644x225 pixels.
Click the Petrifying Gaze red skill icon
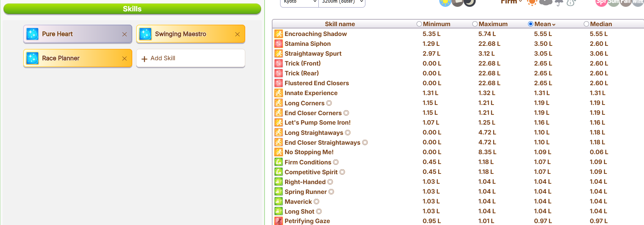(x=279, y=221)
